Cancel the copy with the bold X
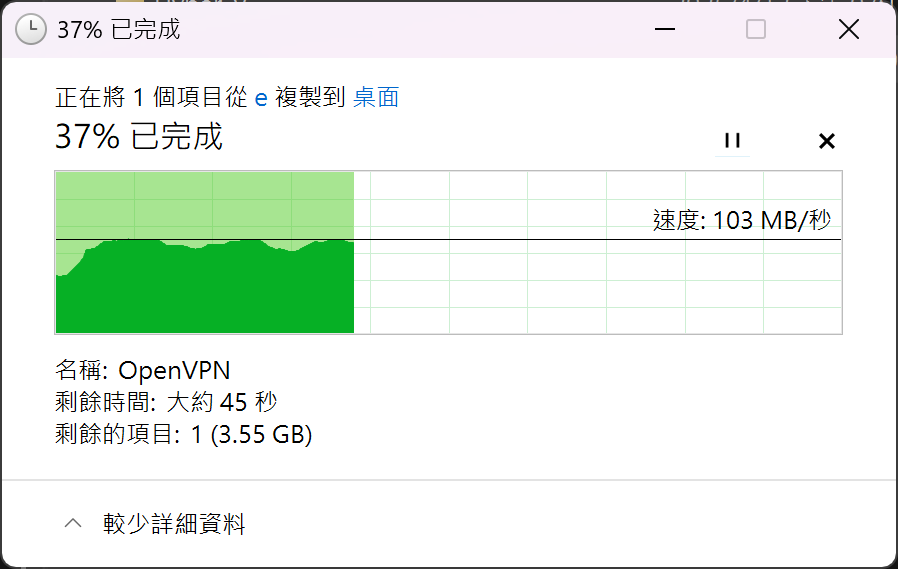Image resolution: width=898 pixels, height=569 pixels. click(x=826, y=141)
